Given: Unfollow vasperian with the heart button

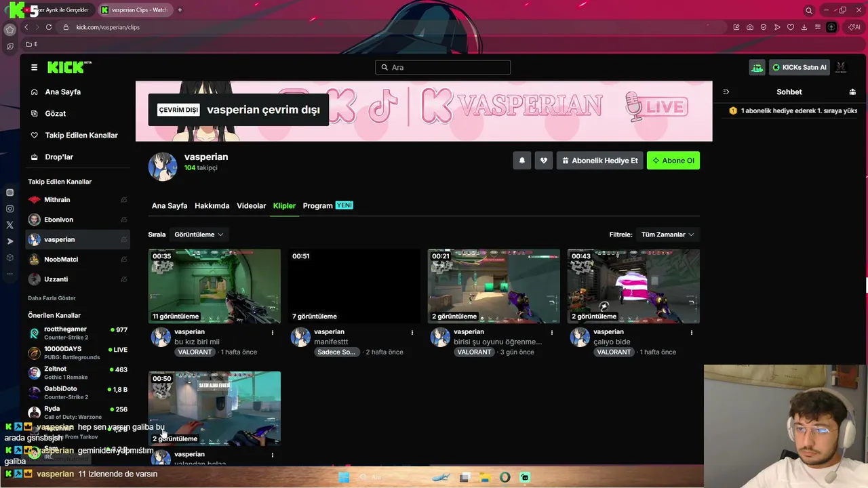Looking at the screenshot, I should [544, 161].
